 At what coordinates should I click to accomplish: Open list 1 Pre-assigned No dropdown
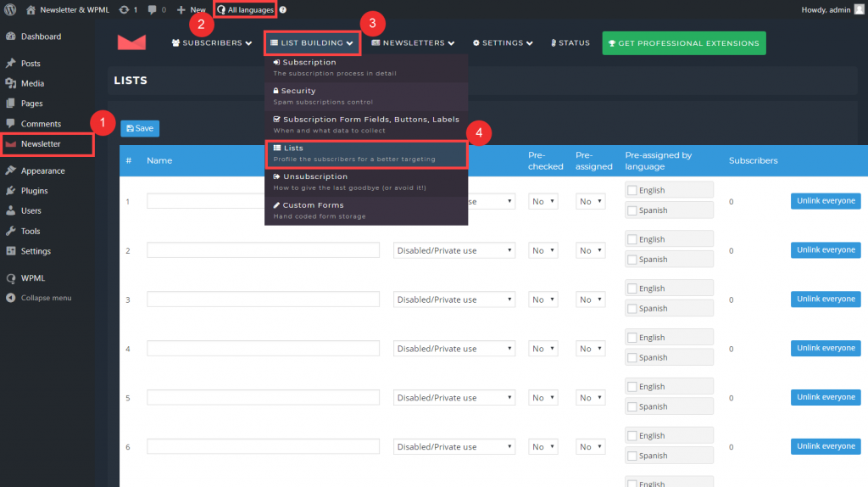(590, 201)
